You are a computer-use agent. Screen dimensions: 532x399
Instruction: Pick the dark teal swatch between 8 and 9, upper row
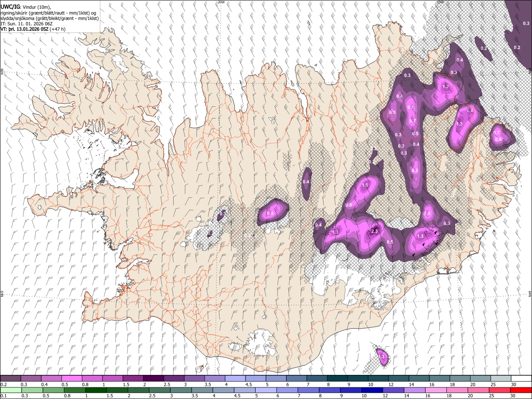pyautogui.click(x=337, y=378)
